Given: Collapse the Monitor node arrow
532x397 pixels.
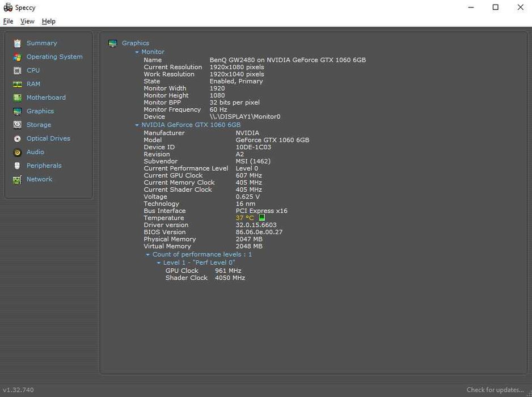Looking at the screenshot, I should point(137,52).
